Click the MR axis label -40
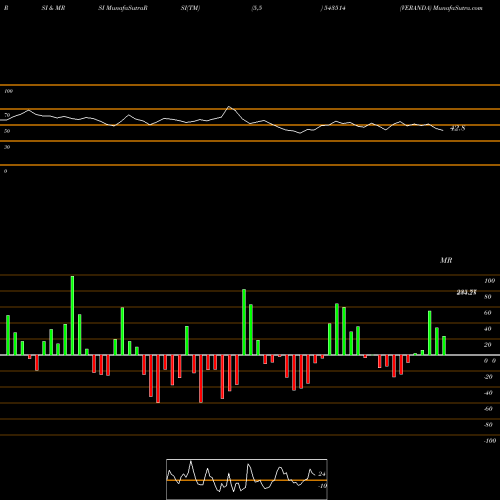This screenshot has height=500, width=500. (x=488, y=393)
